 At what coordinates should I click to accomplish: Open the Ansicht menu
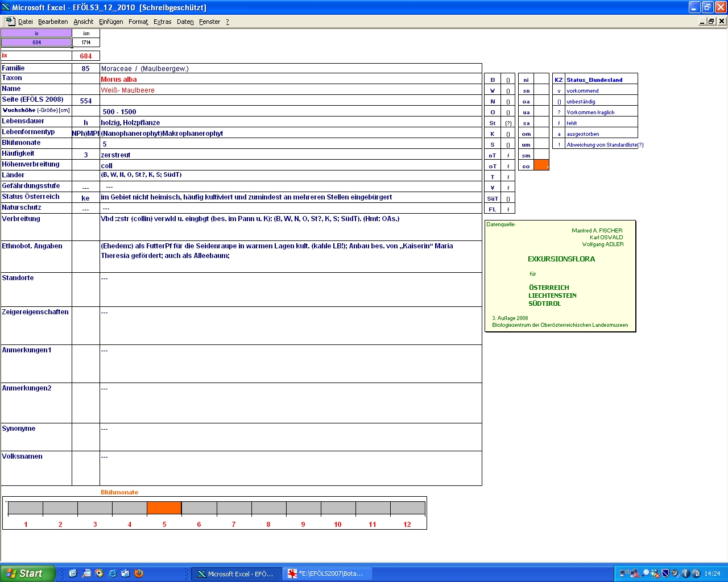tap(83, 22)
